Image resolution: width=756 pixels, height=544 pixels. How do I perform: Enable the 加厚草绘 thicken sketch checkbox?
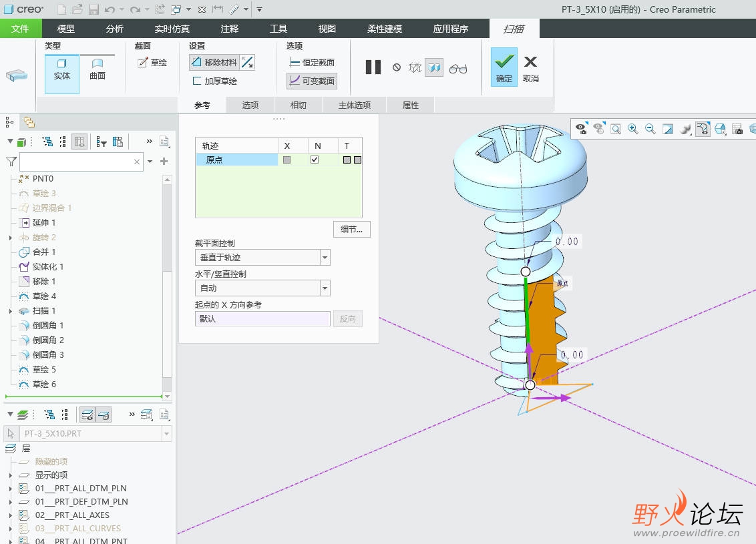(197, 81)
